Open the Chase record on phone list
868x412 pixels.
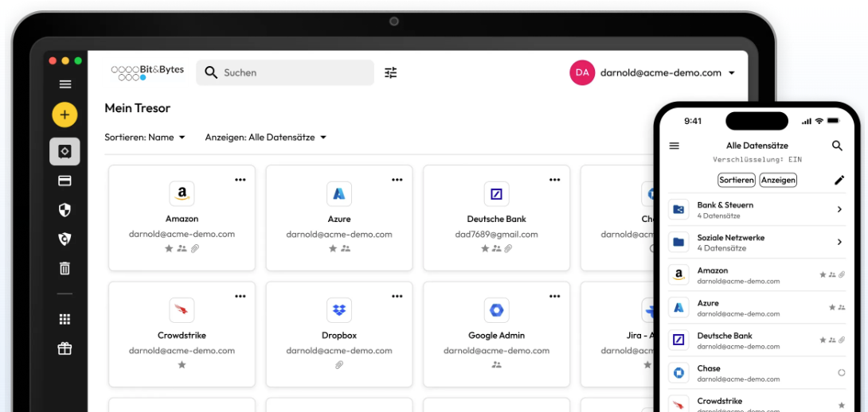click(757, 373)
